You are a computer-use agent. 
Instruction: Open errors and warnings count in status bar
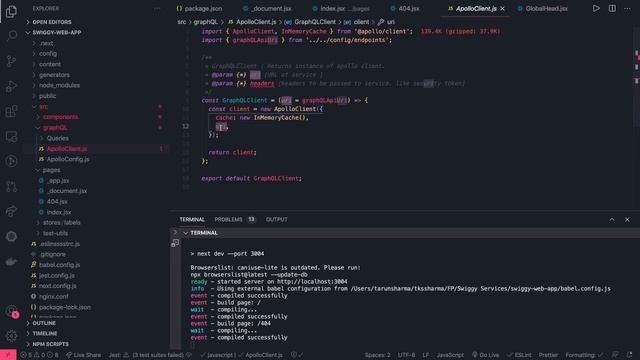(x=40, y=355)
